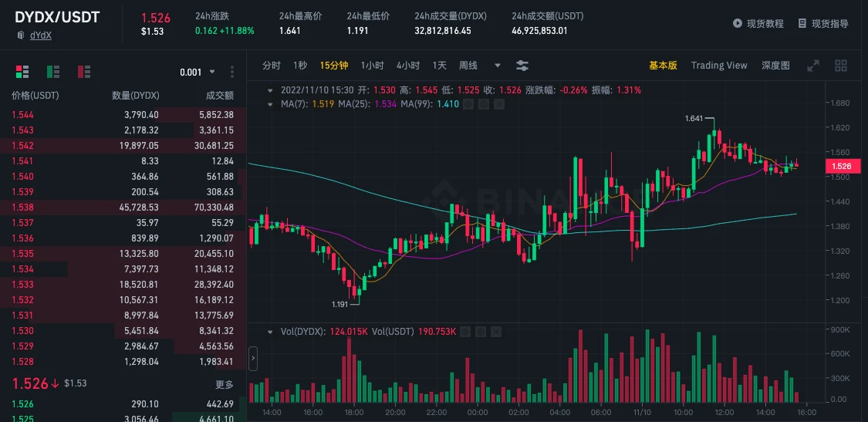The height and width of the screenshot is (422, 868).
Task: Expand the side panel arrow handle
Action: tap(254, 358)
